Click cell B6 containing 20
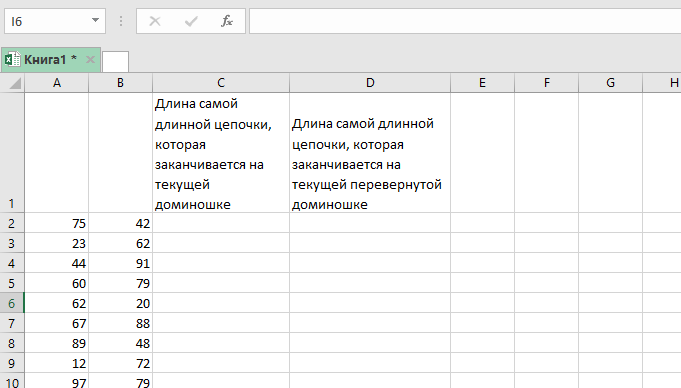This screenshot has width=681, height=388. 120,303
